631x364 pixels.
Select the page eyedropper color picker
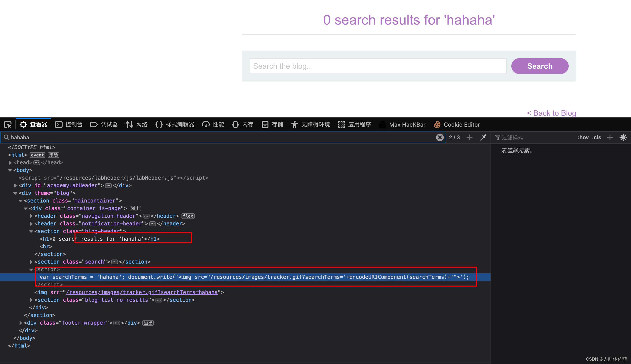[483, 137]
